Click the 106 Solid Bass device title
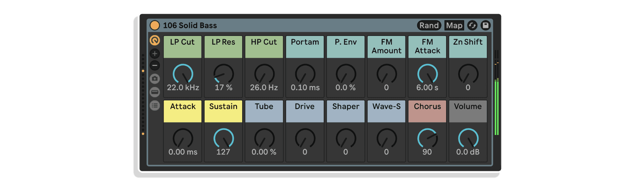 [190, 26]
